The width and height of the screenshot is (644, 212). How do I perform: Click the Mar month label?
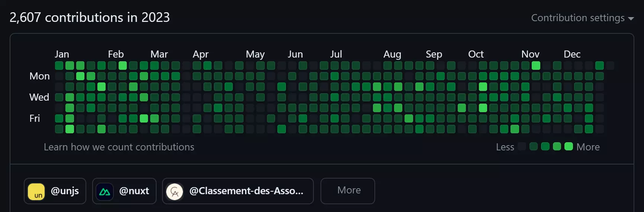(x=159, y=54)
